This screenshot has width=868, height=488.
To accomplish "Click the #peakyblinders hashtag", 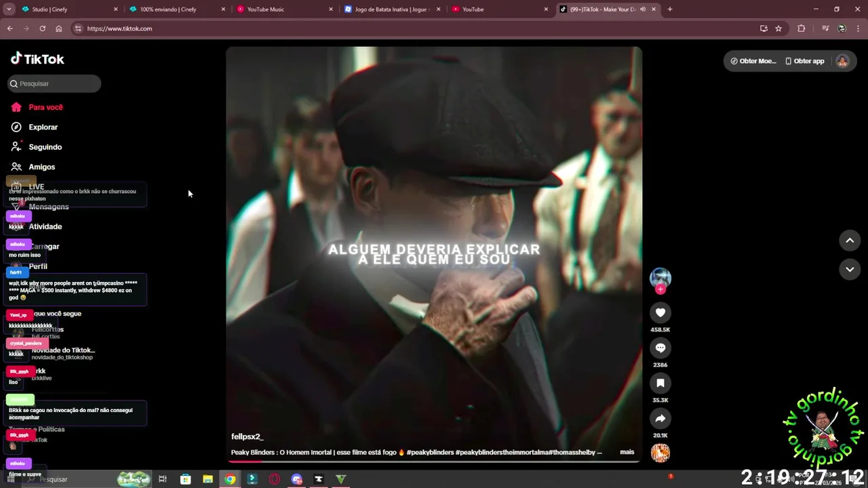I will pyautogui.click(x=430, y=452).
